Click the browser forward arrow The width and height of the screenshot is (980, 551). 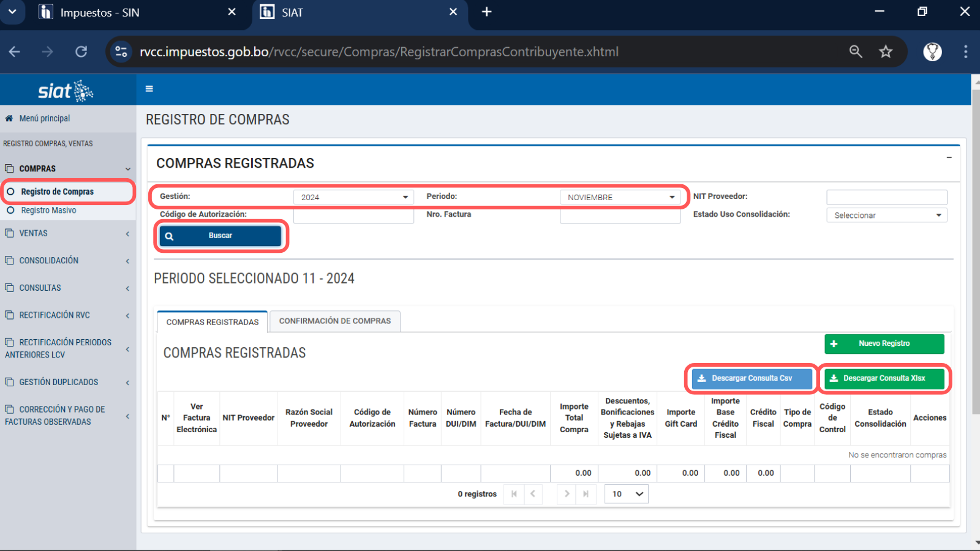click(x=47, y=51)
